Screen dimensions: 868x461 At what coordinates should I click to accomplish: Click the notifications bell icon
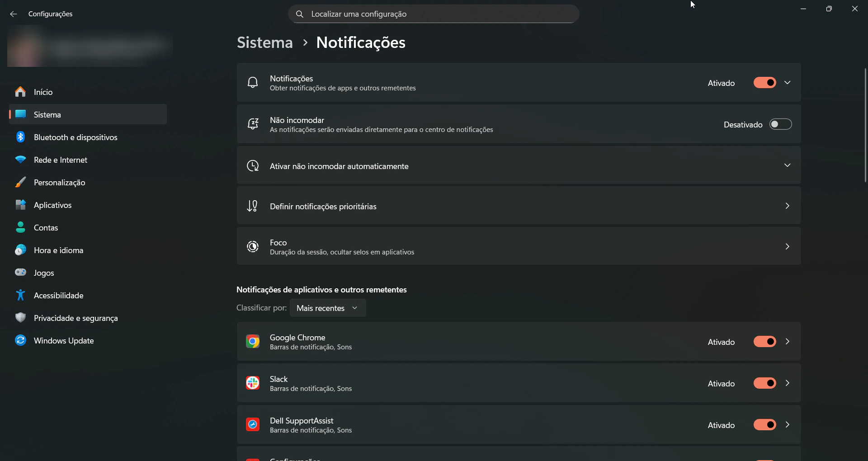click(253, 82)
